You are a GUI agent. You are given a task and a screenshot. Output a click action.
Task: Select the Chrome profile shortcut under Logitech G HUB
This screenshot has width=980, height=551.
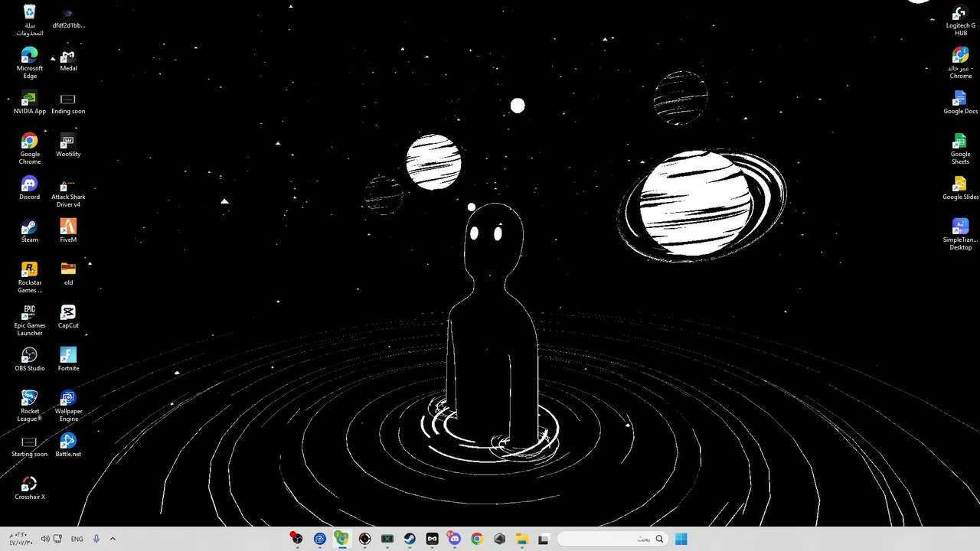point(960,63)
